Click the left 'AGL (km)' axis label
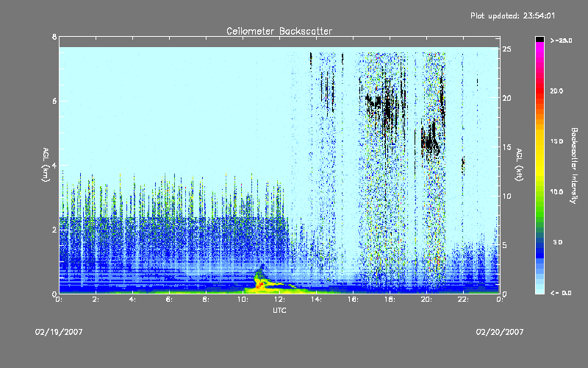The height and width of the screenshot is (368, 588). [46, 165]
